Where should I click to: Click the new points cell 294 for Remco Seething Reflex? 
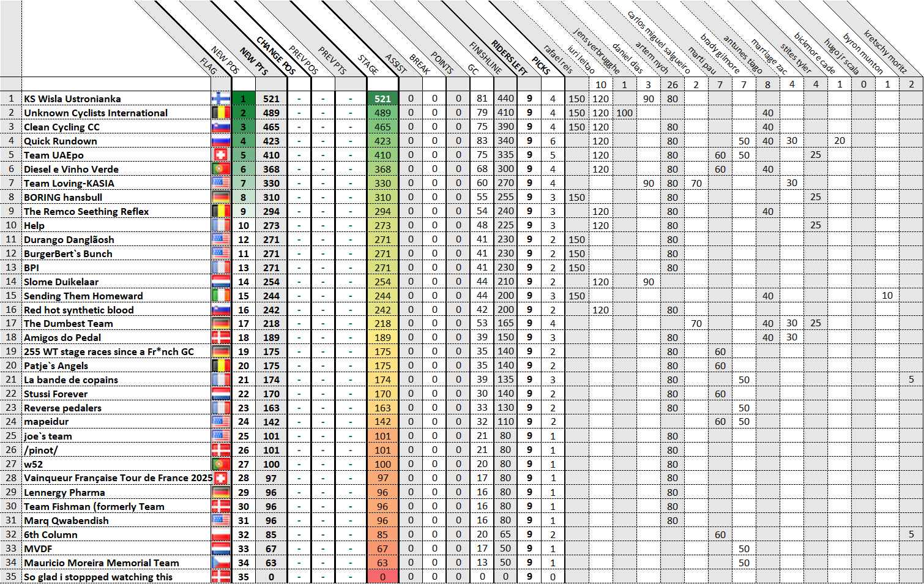pyautogui.click(x=271, y=211)
